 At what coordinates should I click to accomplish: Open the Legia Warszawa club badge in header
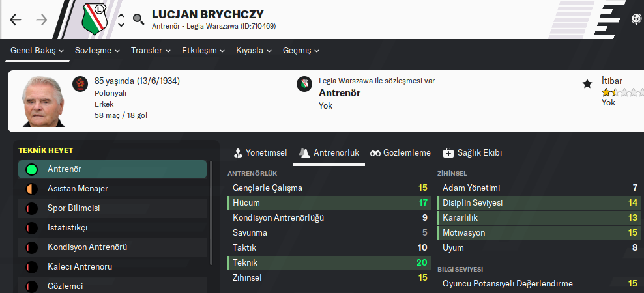96,20
